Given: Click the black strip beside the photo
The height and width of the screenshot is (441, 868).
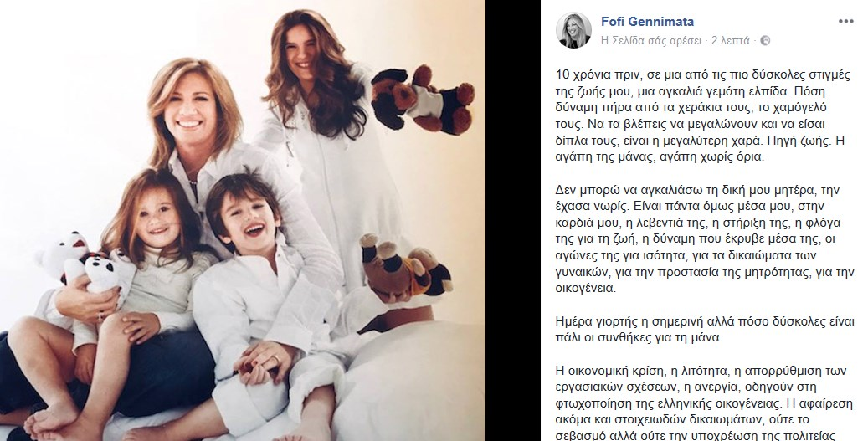Looking at the screenshot, I should point(512,220).
